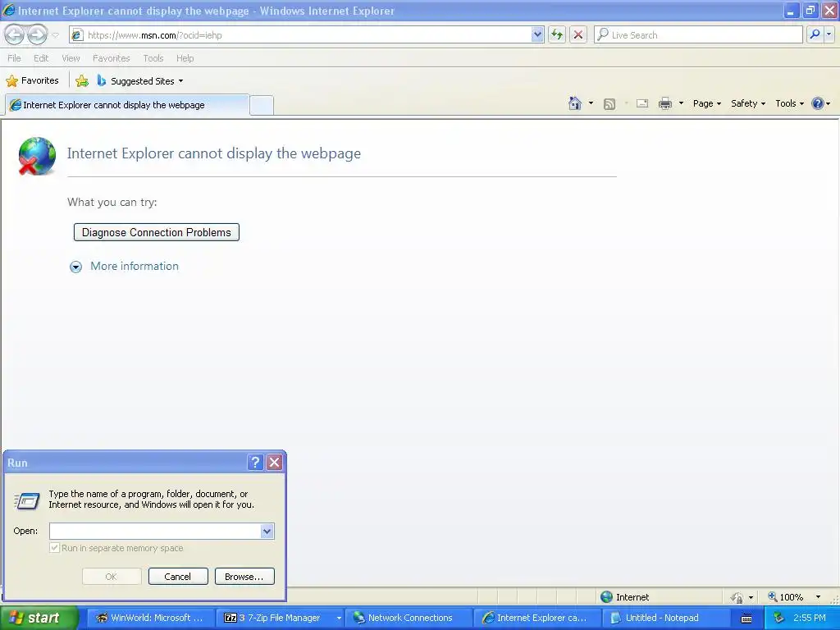Click the Read Mail envelope icon
The width and height of the screenshot is (840, 630).
642,103
